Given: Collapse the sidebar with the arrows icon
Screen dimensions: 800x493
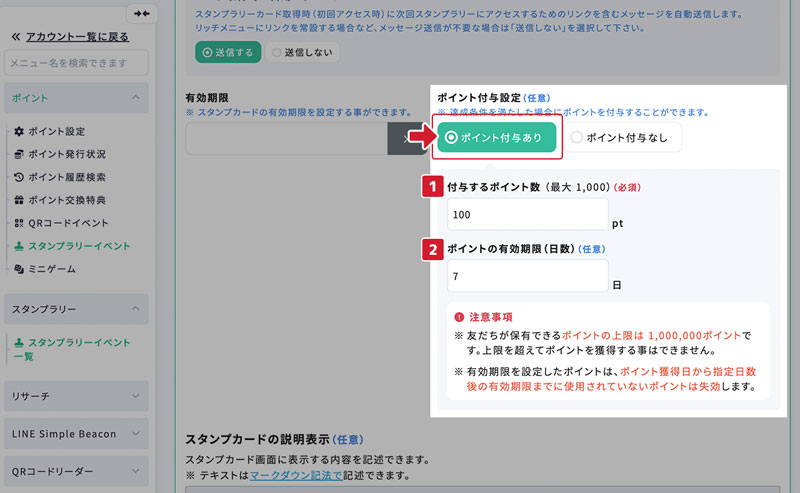Looking at the screenshot, I should click(x=142, y=13).
